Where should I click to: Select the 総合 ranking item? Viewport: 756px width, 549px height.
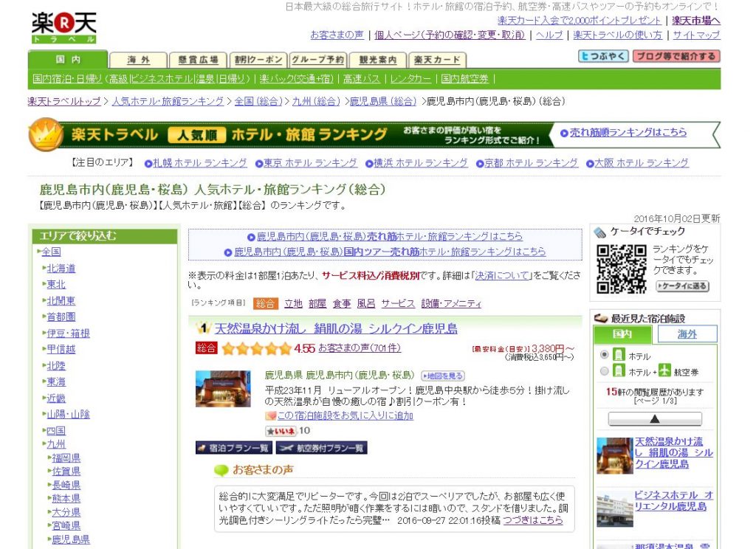pyautogui.click(x=265, y=303)
